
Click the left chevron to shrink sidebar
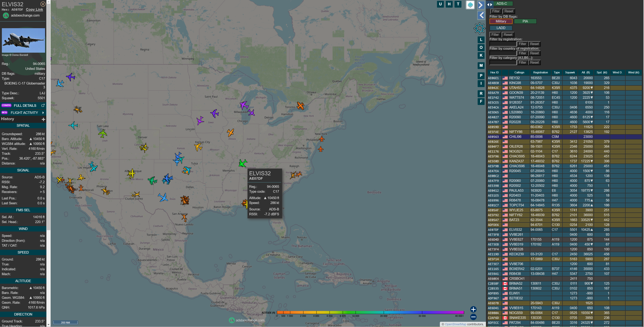(481, 15)
